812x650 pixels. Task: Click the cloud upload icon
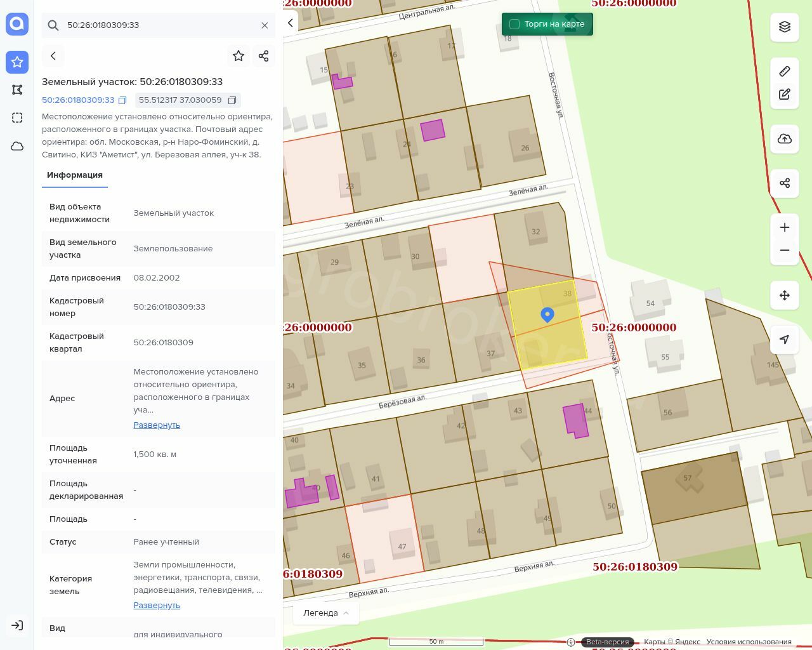tap(785, 139)
